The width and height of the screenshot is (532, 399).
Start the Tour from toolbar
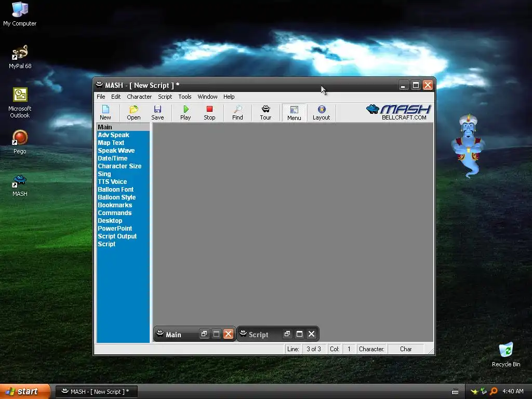click(x=265, y=113)
